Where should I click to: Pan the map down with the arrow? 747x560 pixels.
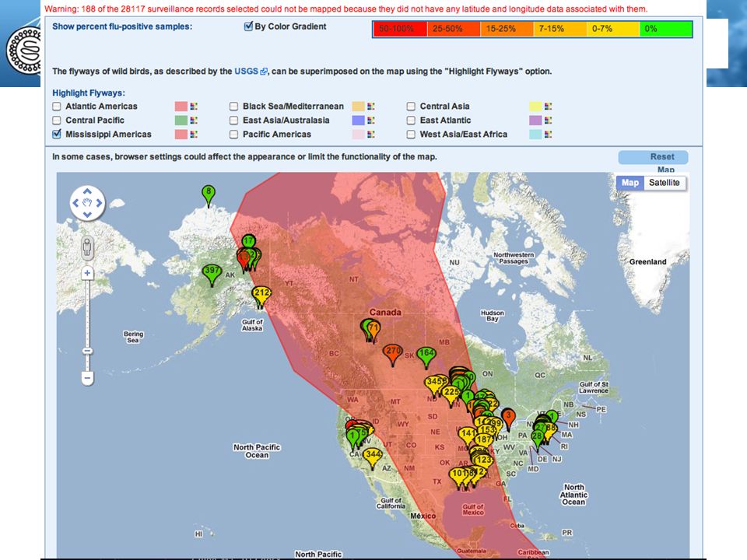87,215
